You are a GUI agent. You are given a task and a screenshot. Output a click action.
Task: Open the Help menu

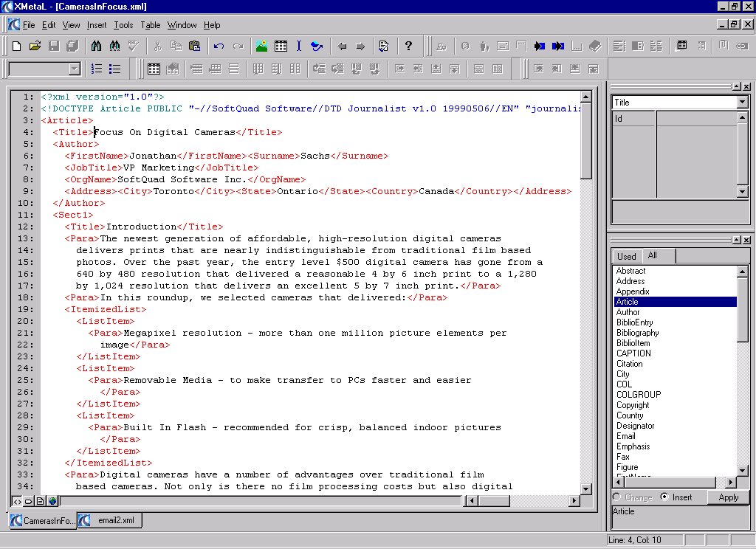[212, 25]
